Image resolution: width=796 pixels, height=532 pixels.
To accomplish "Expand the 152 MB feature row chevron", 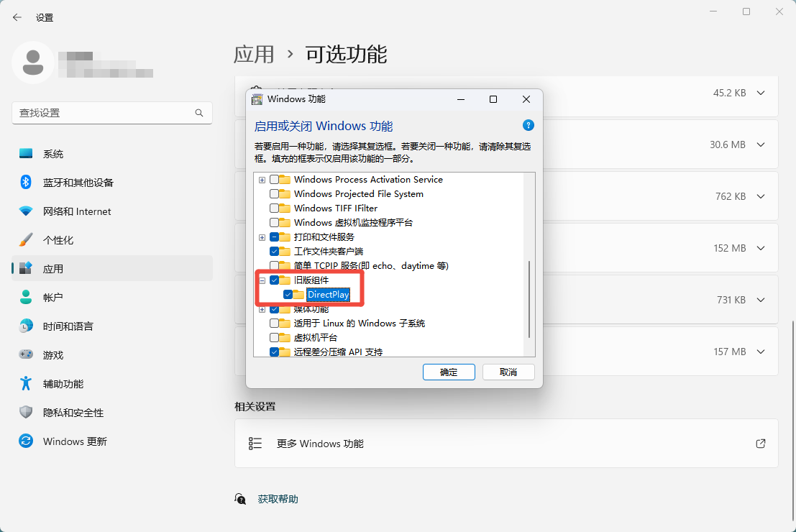I will click(761, 248).
